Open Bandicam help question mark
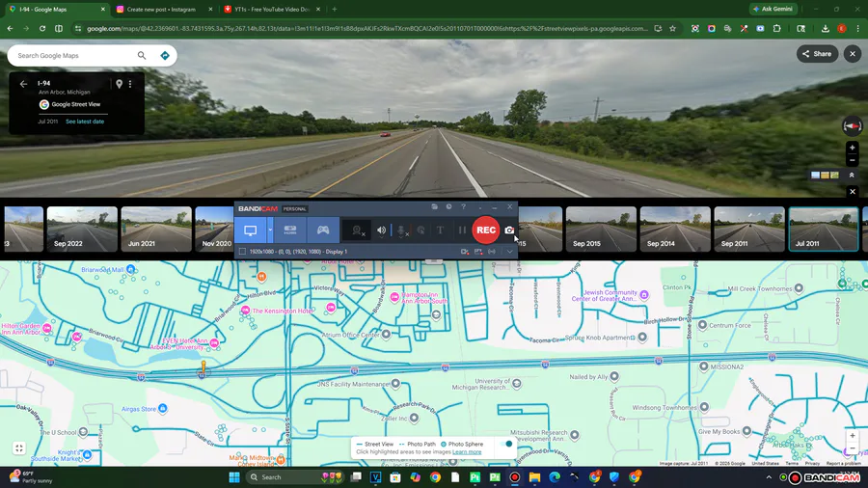The width and height of the screenshot is (868, 488). (x=463, y=207)
